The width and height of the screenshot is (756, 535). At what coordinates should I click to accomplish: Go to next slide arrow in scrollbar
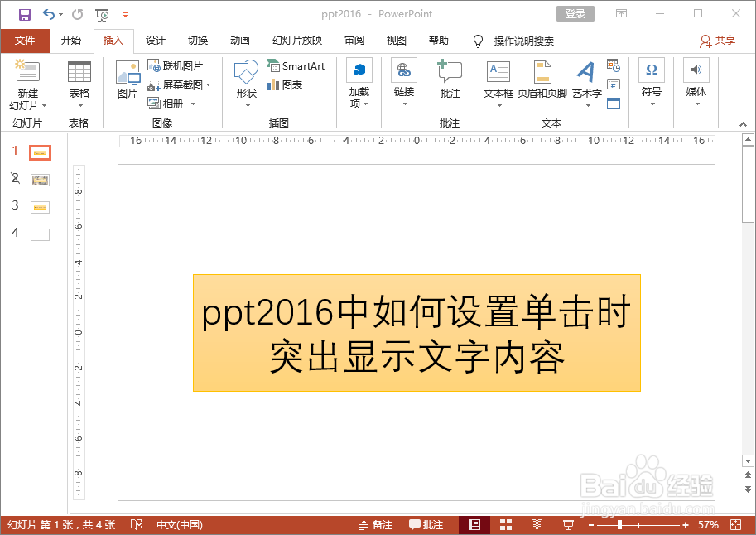click(748, 489)
